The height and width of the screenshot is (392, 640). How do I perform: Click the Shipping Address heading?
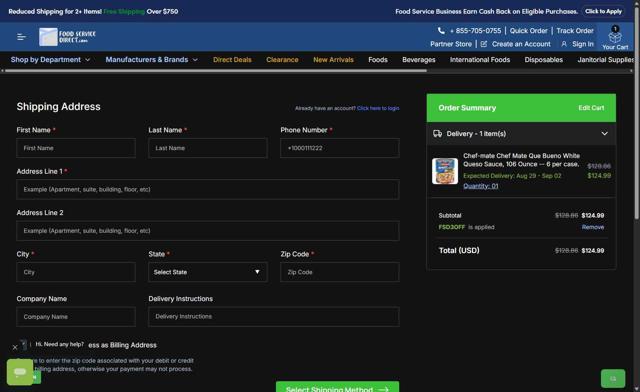coord(58,107)
